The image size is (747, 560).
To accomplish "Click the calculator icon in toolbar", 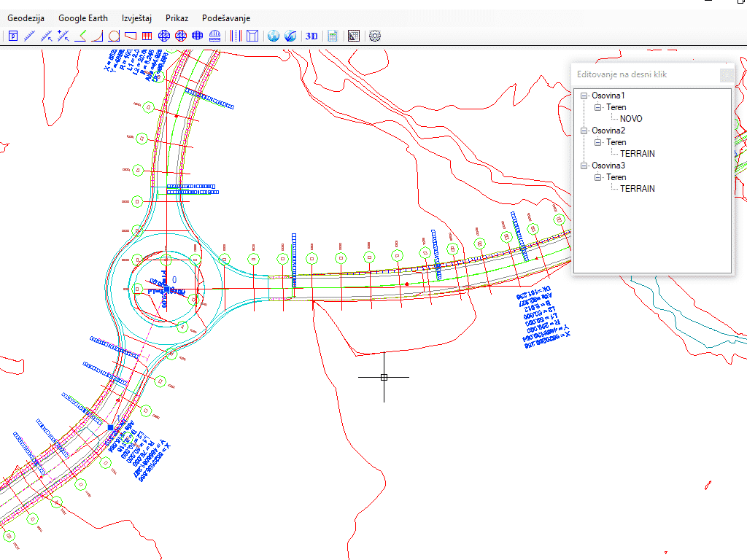I will pyautogui.click(x=333, y=36).
